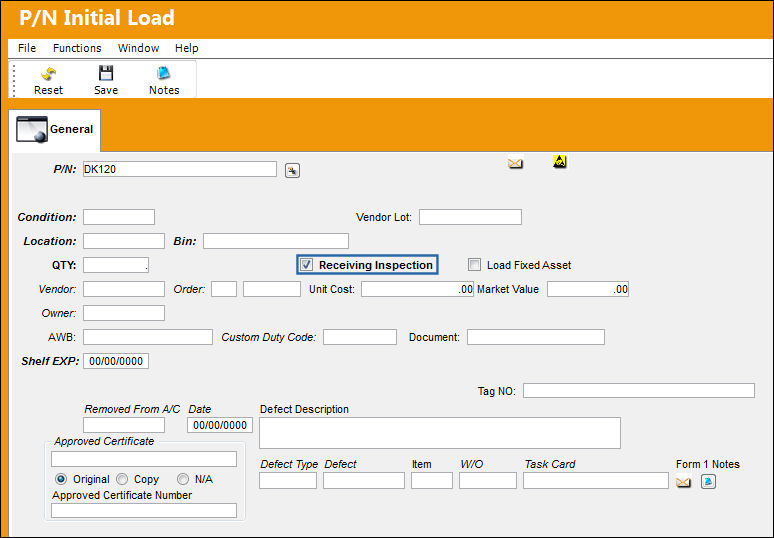The width and height of the screenshot is (774, 538).
Task: Open the Notes toolbar icon
Action: point(163,74)
